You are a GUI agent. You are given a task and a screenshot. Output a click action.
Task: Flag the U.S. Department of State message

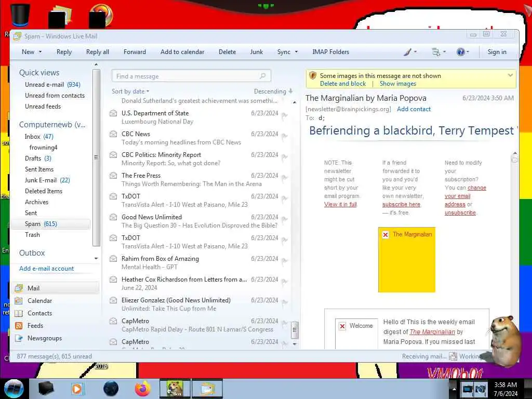coord(285,116)
